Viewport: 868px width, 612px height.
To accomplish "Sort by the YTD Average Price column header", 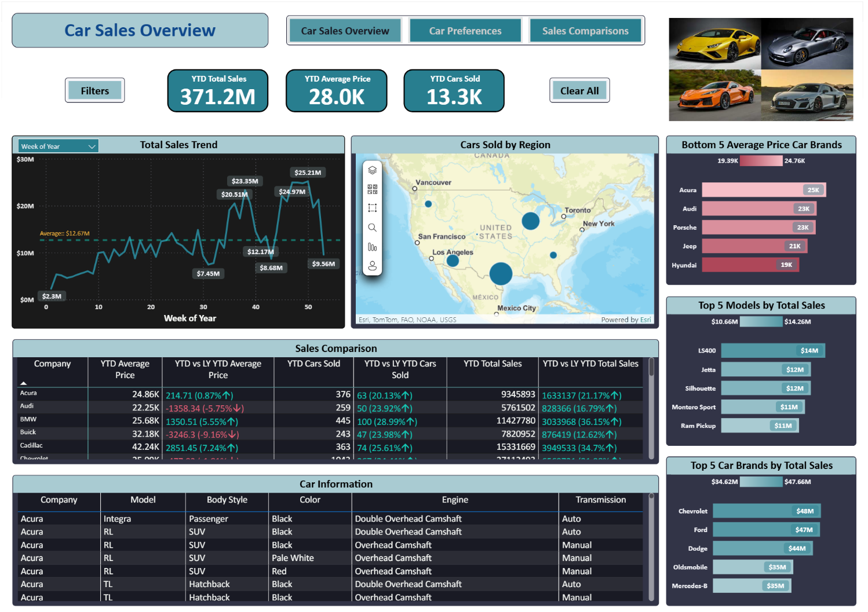I will coord(125,369).
